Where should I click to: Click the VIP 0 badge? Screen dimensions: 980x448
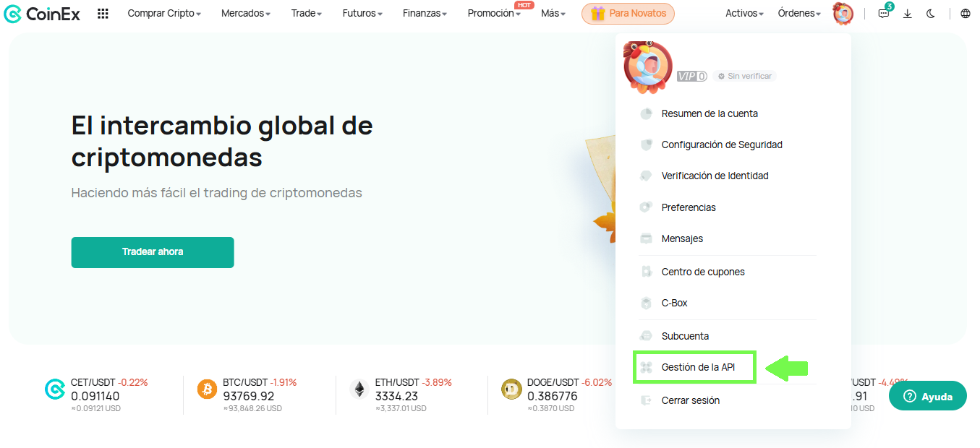pyautogui.click(x=691, y=76)
